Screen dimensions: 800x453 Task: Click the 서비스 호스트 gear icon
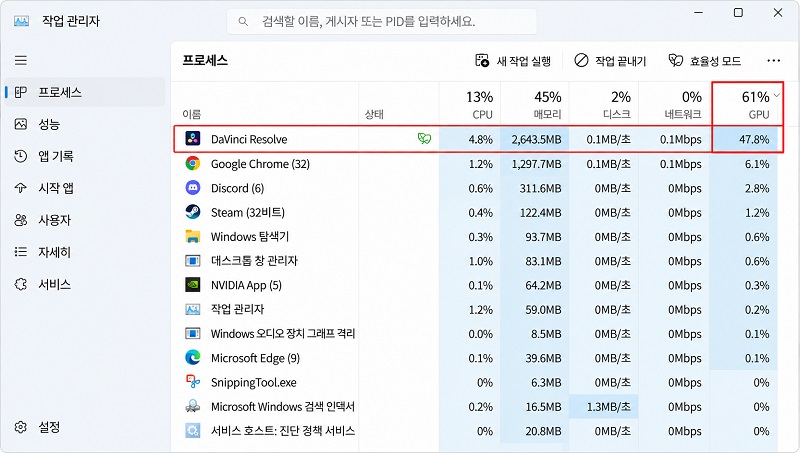pyautogui.click(x=193, y=431)
